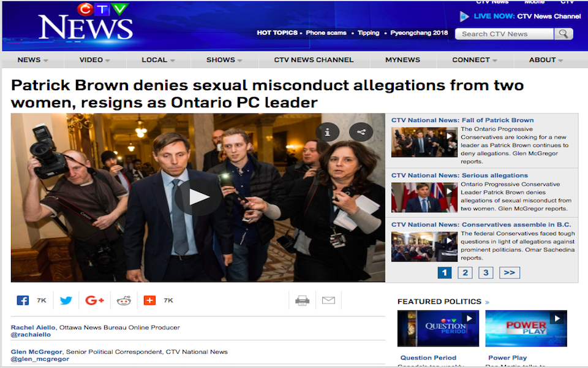Click the Facebook 7K share count
The height and width of the screenshot is (368, 588).
click(41, 301)
